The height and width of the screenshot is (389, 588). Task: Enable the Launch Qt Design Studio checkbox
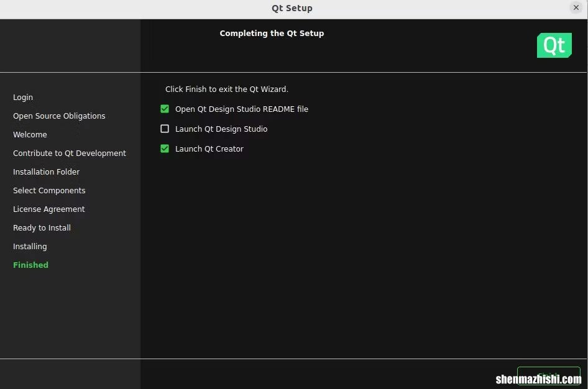[165, 129]
